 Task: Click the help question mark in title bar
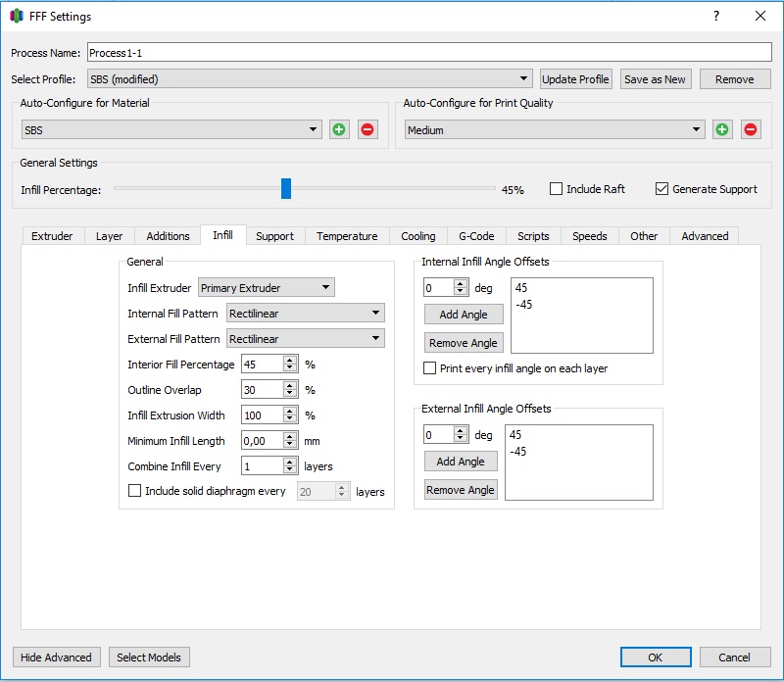pyautogui.click(x=716, y=16)
